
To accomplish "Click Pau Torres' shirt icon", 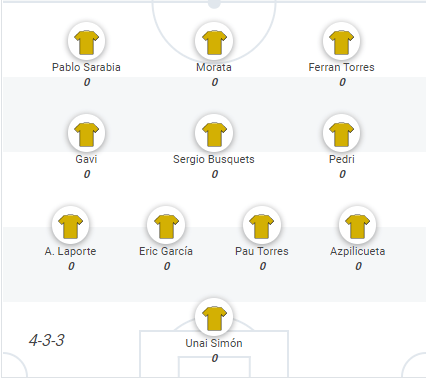I will (x=262, y=225).
